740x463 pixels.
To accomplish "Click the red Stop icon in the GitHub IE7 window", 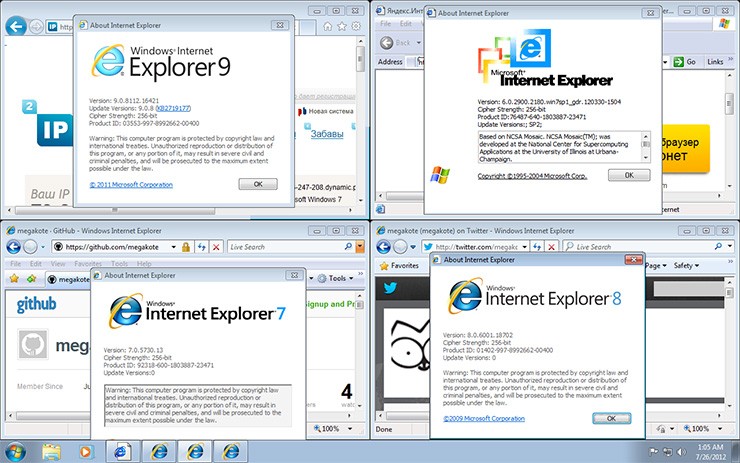I will point(216,247).
